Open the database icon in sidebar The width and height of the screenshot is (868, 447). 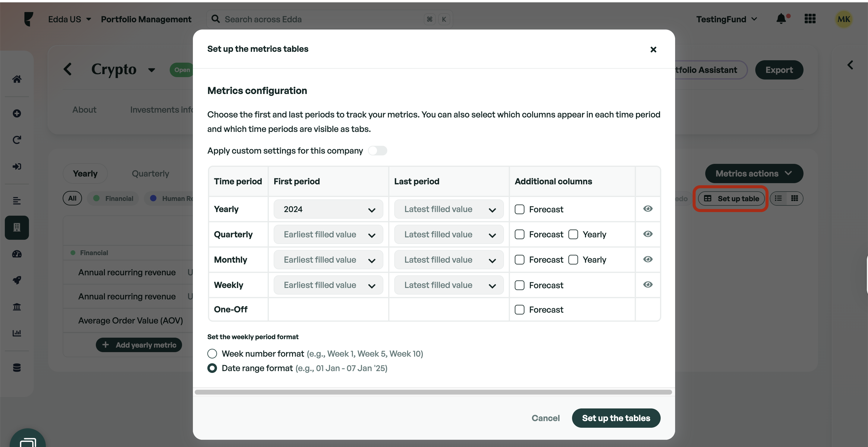click(x=17, y=367)
